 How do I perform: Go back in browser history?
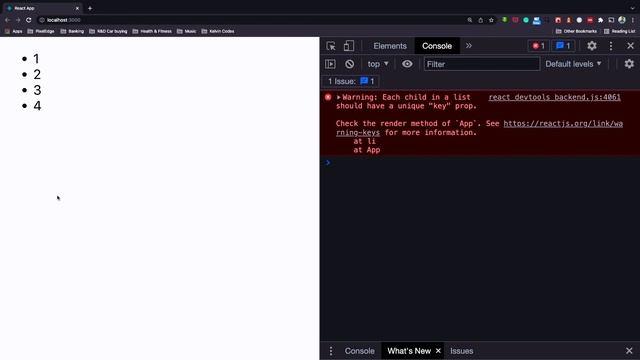pos(7,20)
